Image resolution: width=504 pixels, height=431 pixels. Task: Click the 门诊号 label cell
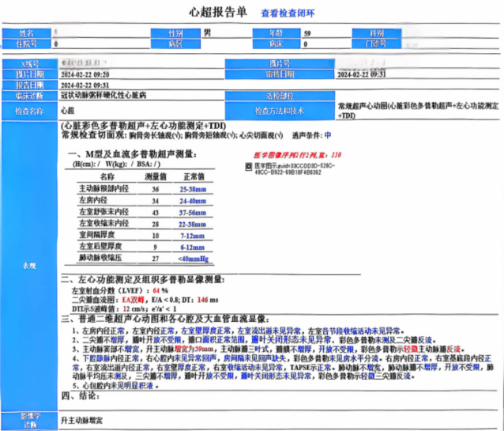point(376,43)
